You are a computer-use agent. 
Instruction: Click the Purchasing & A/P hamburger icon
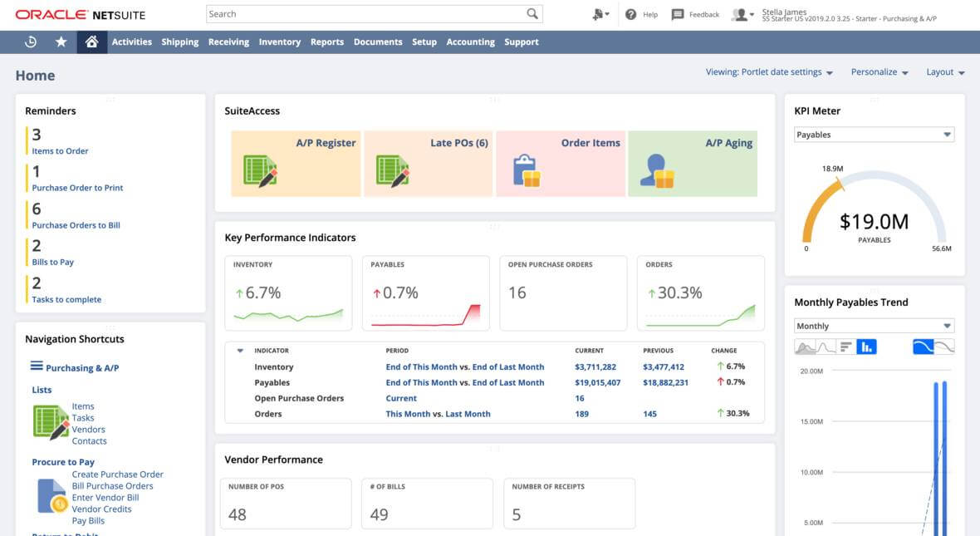pyautogui.click(x=37, y=366)
